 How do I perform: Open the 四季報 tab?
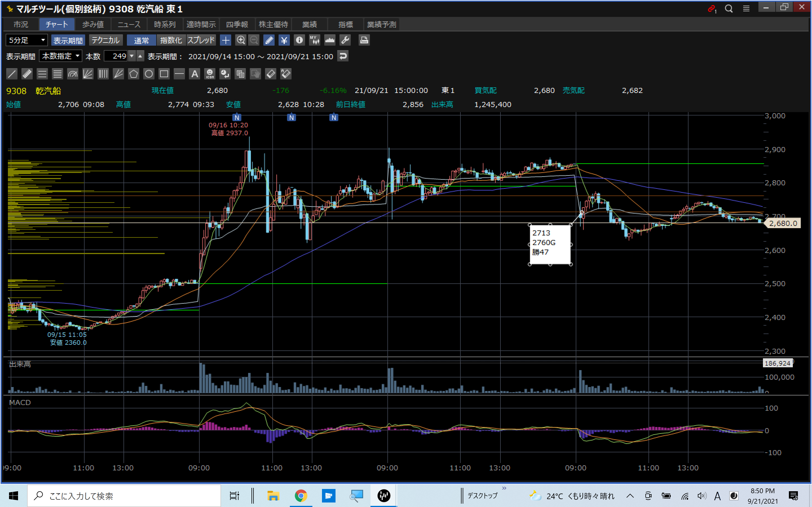[237, 25]
